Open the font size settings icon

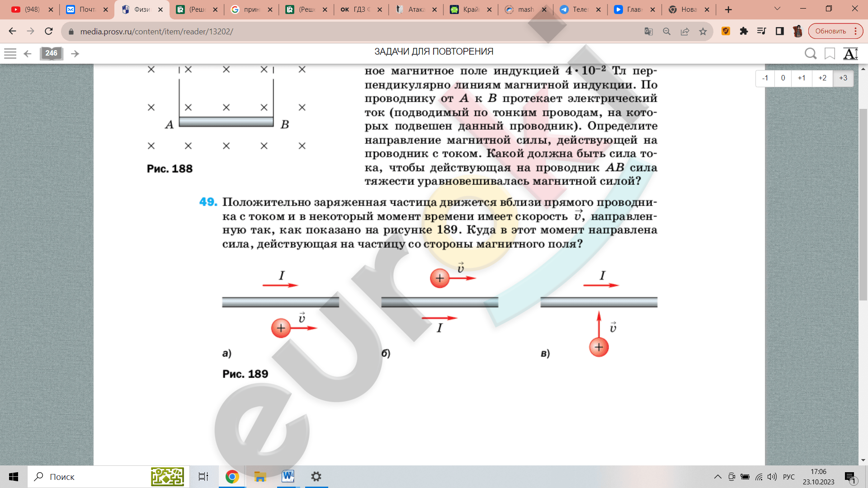[x=850, y=54]
